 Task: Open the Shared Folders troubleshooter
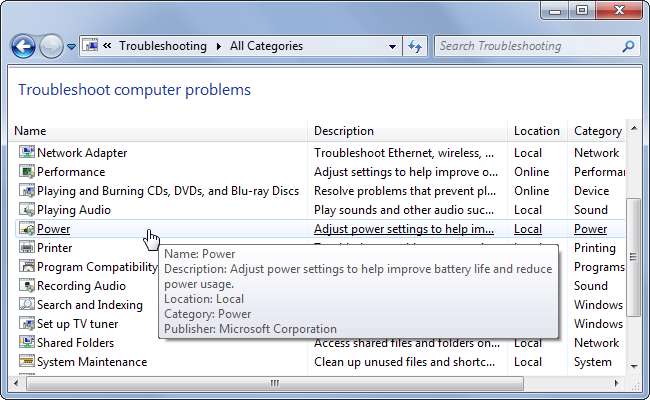point(75,343)
